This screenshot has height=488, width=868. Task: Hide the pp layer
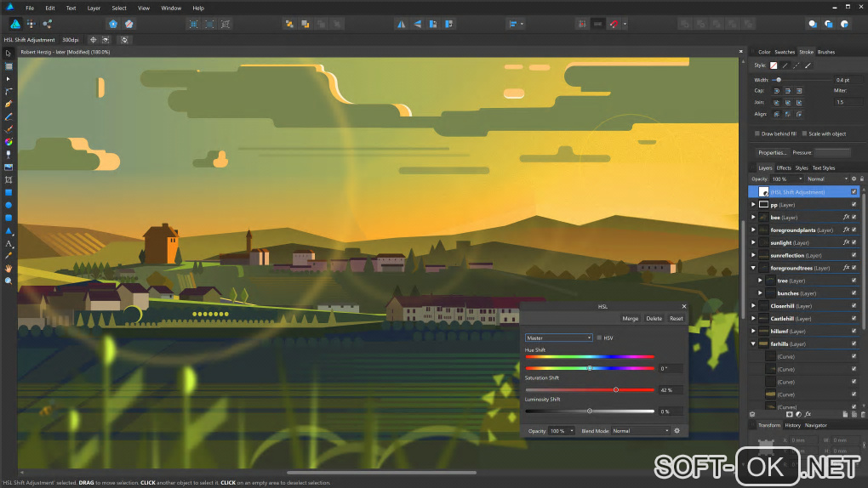(x=854, y=205)
